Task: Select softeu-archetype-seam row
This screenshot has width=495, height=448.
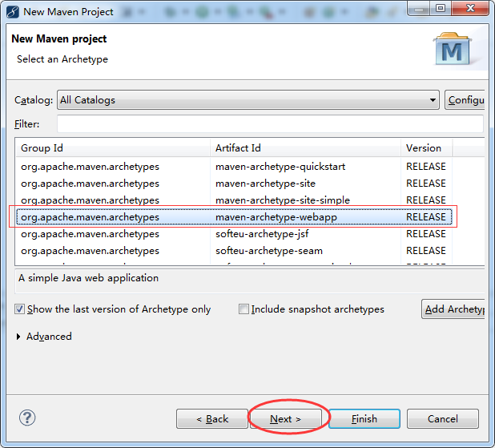Action: coord(234,251)
